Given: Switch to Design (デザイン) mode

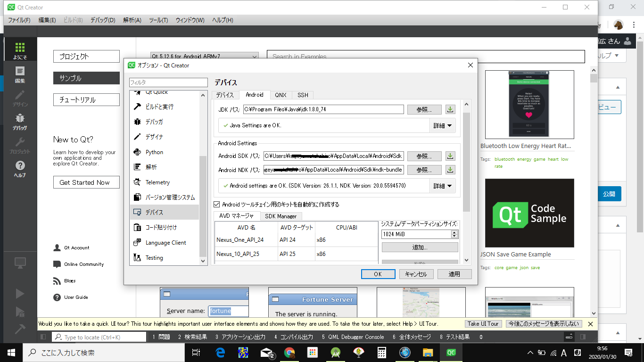Looking at the screenshot, I should click(20, 98).
